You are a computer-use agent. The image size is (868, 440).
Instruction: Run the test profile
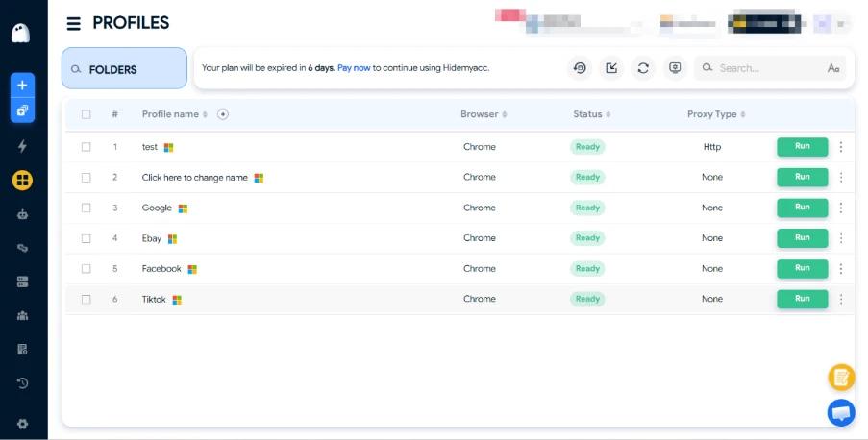802,147
